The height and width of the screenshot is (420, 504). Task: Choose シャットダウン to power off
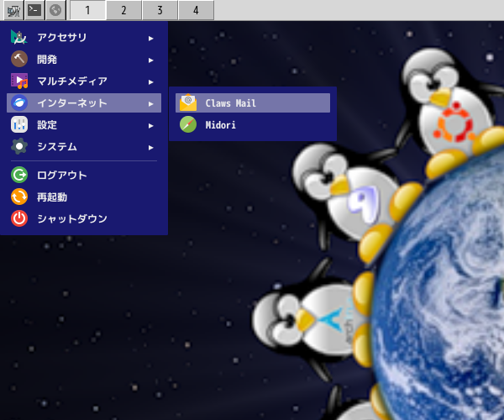click(x=84, y=219)
